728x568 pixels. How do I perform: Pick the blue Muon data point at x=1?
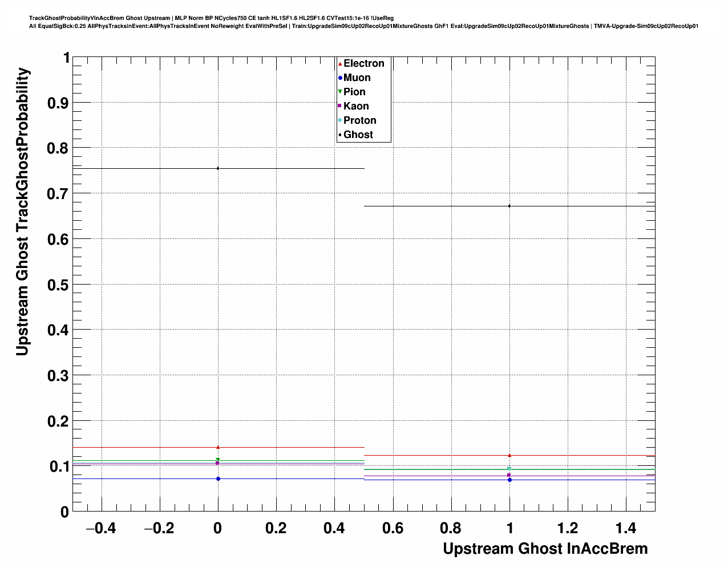tap(509, 480)
